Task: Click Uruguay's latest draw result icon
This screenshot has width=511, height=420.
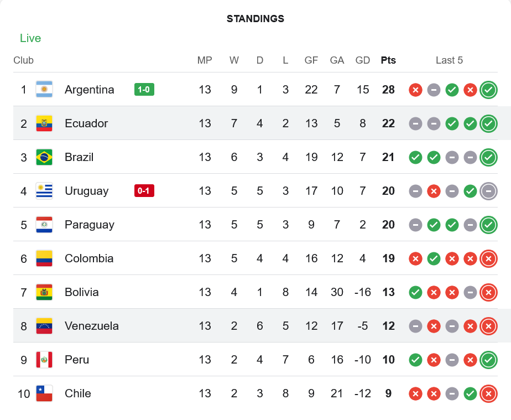Action: pyautogui.click(x=488, y=191)
